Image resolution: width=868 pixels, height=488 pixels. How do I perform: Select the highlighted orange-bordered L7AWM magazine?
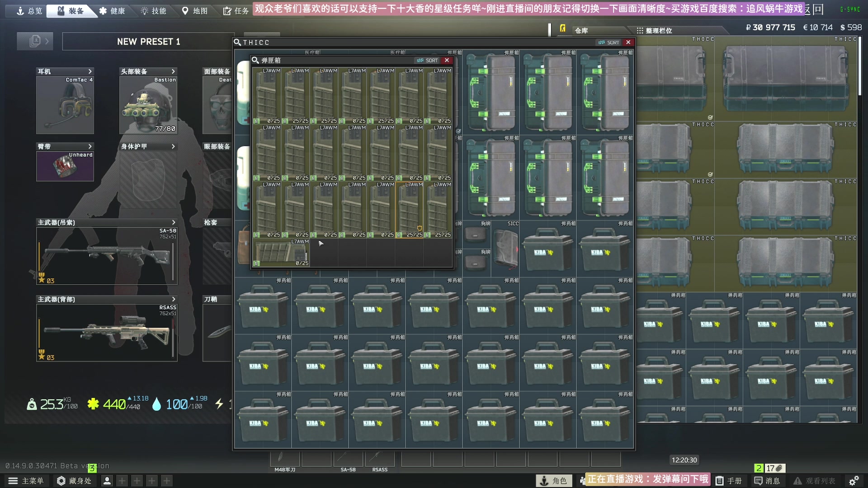click(410, 210)
